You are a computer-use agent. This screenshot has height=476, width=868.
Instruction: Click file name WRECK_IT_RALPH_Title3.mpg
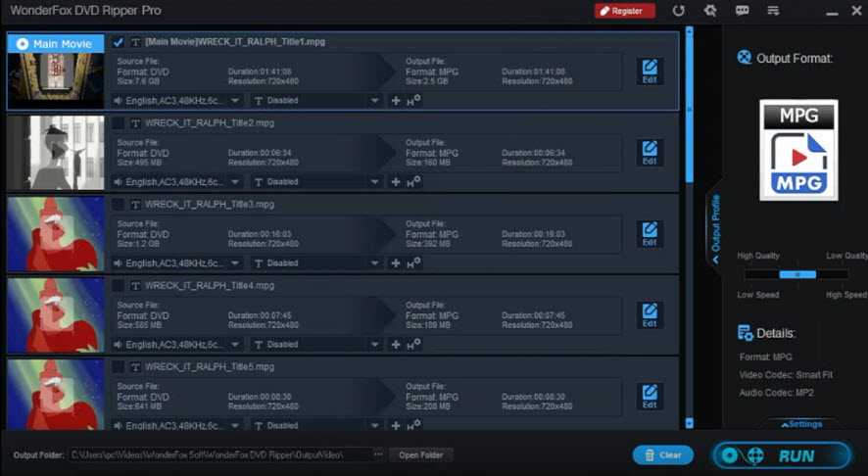click(210, 205)
